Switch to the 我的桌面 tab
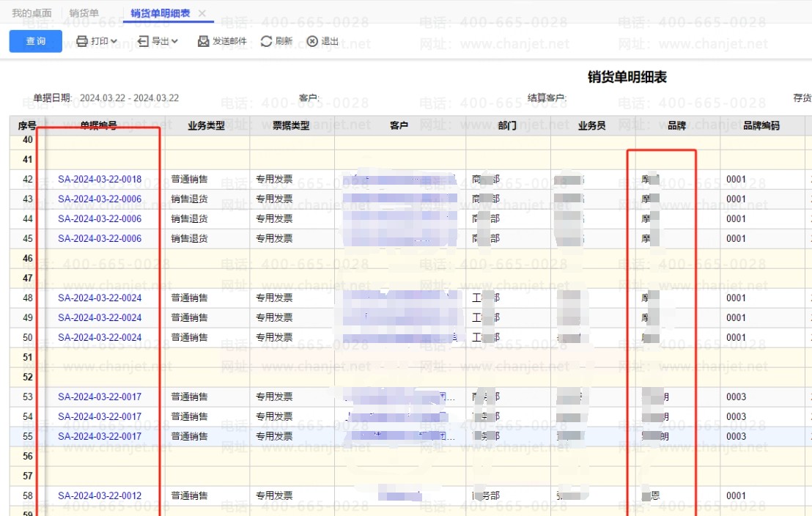This screenshot has height=516, width=812. coord(32,13)
